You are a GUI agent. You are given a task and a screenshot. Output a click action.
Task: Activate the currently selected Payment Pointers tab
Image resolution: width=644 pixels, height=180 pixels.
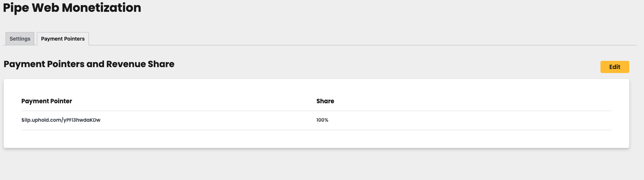coord(63,39)
